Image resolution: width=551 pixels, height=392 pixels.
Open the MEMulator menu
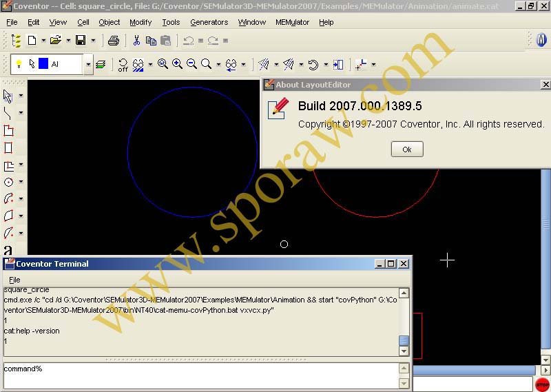point(292,22)
